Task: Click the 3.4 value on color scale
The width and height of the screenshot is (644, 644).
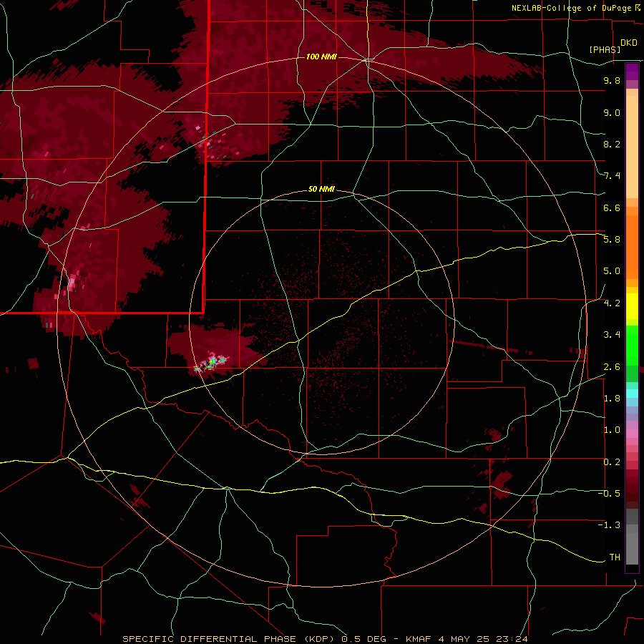Action: pos(612,335)
